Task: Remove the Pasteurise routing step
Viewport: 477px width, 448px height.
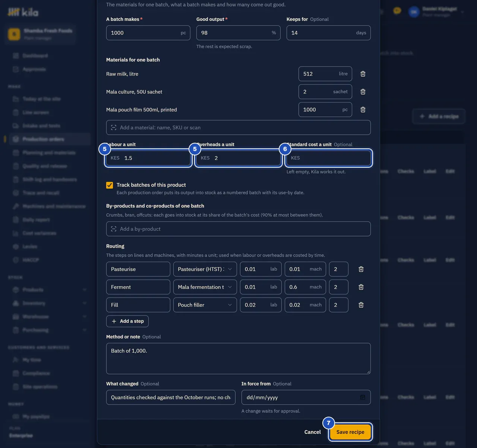Action: (361, 269)
